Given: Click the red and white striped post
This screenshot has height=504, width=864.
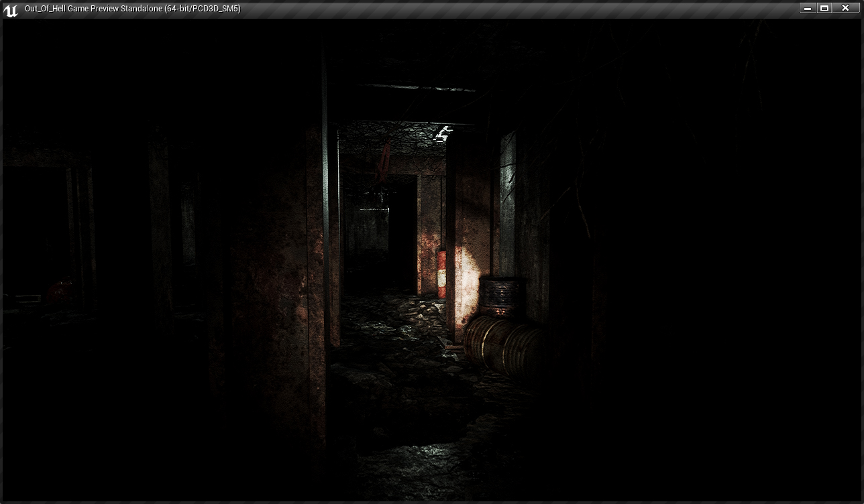Looking at the screenshot, I should tap(441, 273).
